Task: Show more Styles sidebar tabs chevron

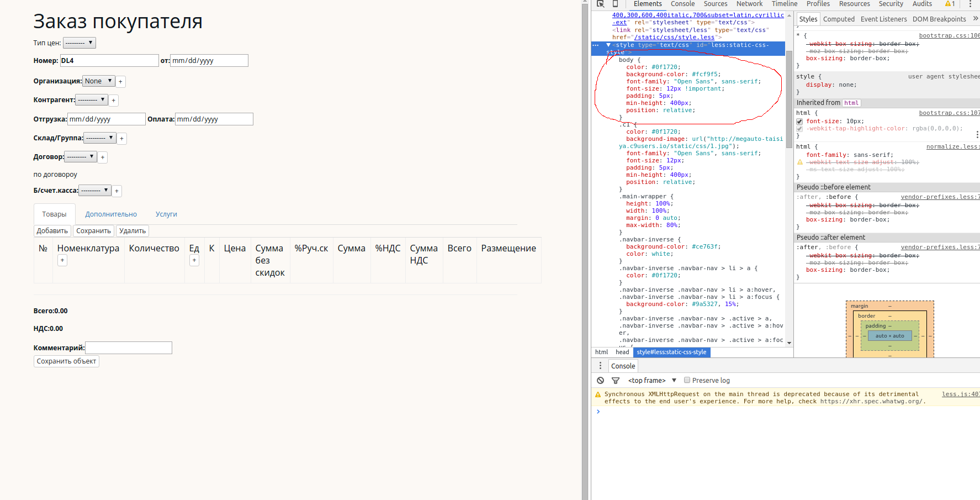Action: pos(976,19)
